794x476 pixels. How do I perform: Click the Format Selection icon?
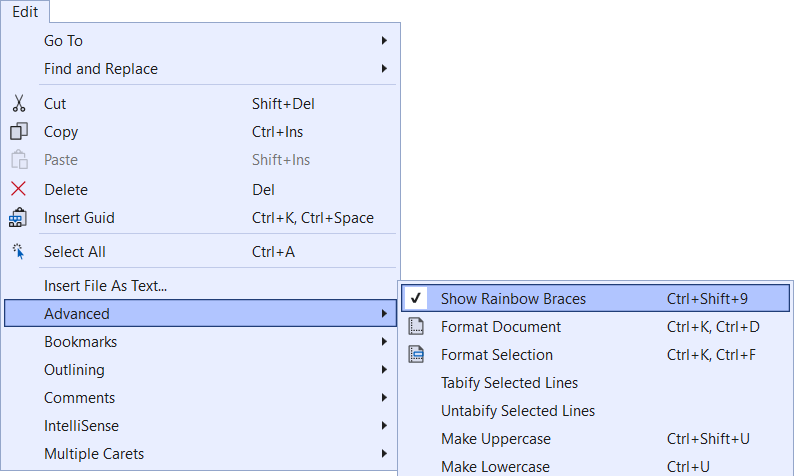pyautogui.click(x=418, y=355)
